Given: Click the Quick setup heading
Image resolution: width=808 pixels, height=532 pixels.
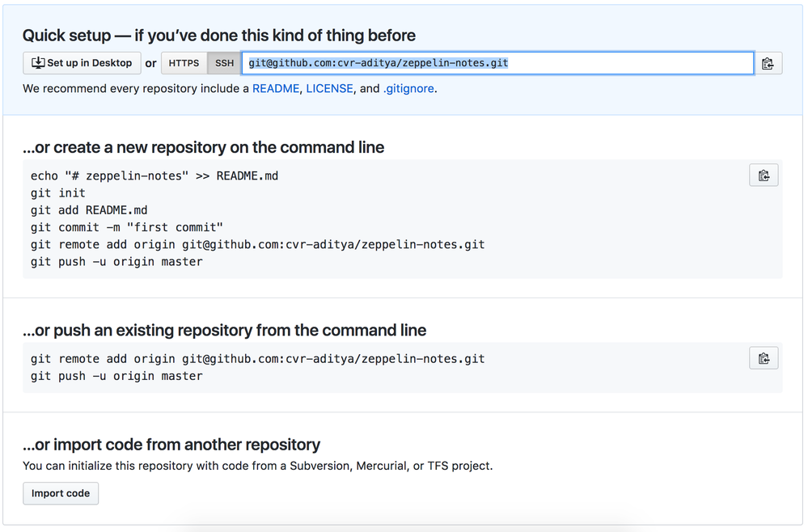Looking at the screenshot, I should (219, 35).
